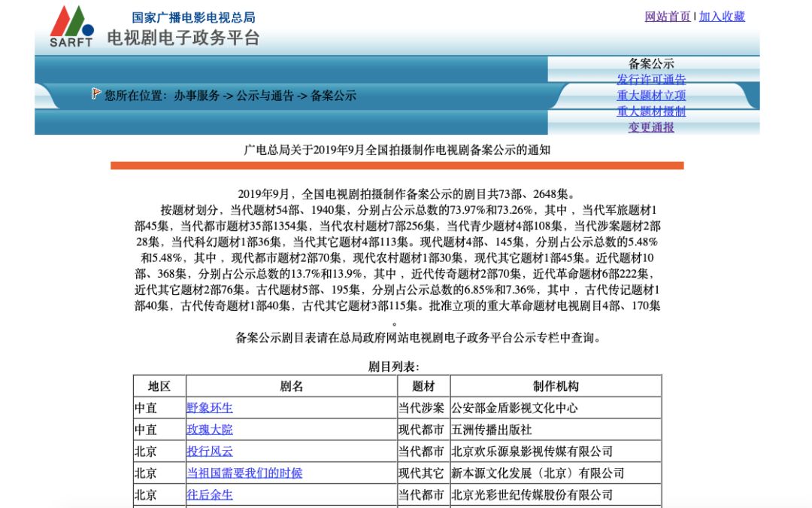Click the 电视剧电子政务平台 site title
The image size is (812, 508).
tap(183, 38)
